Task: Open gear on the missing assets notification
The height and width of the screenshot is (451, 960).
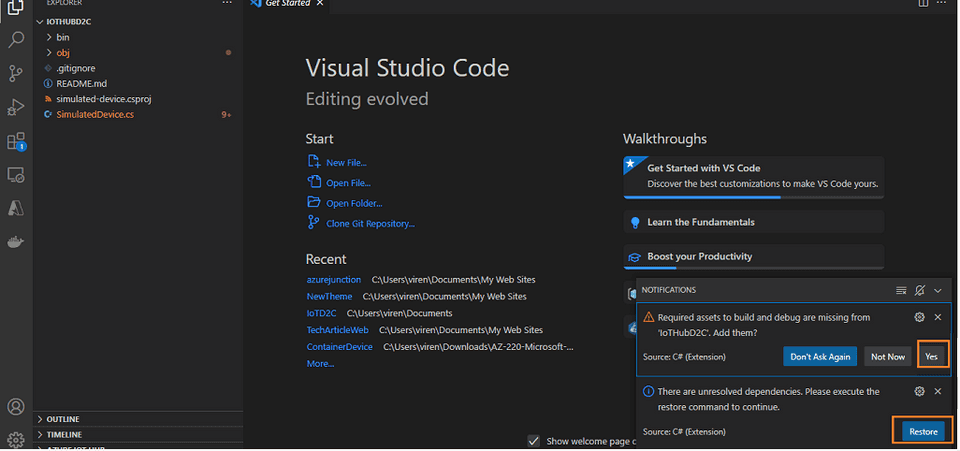Action: [x=919, y=317]
